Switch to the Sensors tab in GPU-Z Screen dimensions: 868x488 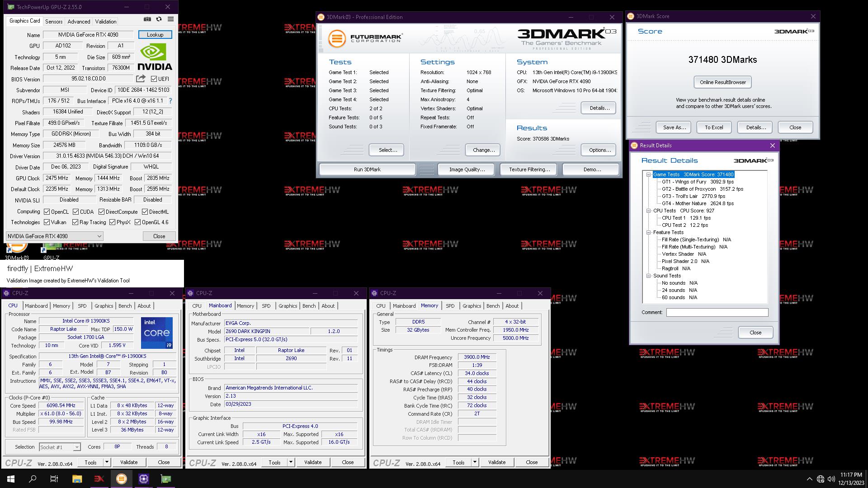tap(54, 21)
